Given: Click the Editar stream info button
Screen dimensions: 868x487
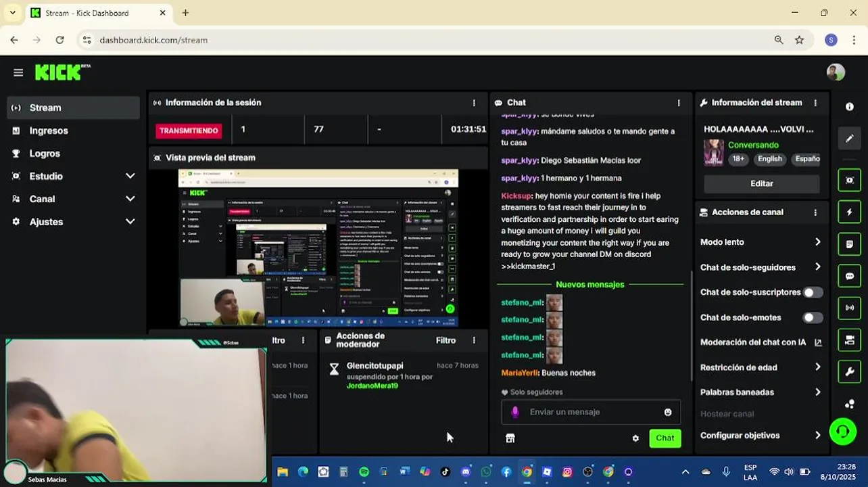Looking at the screenshot, I should [x=762, y=183].
